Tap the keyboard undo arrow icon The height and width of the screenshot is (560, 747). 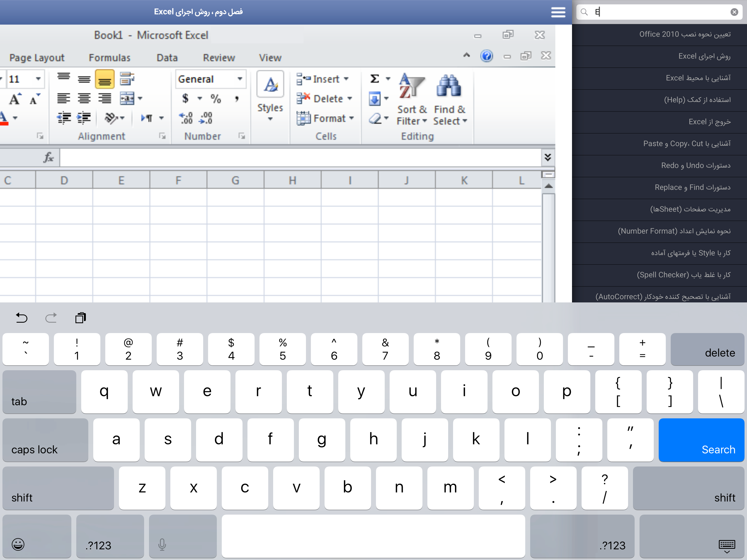[22, 318]
